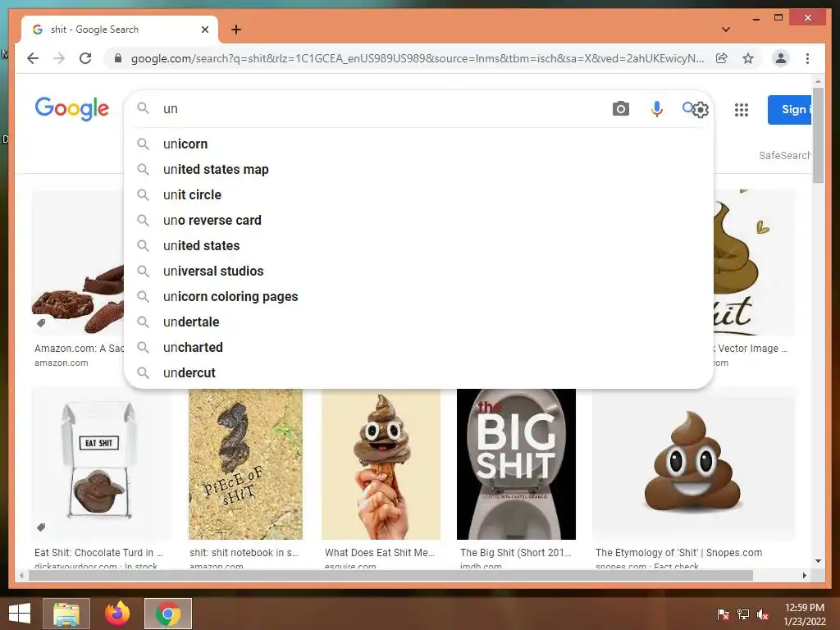Submit search with blue magnifier icon

688,108
